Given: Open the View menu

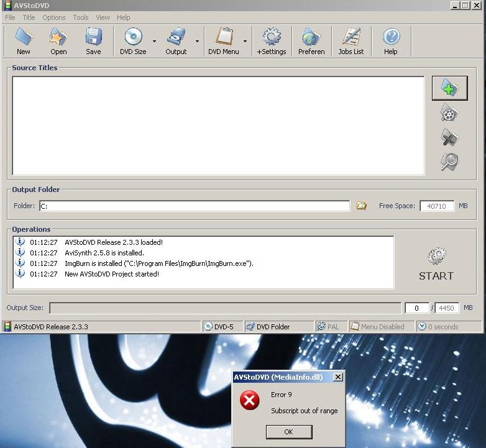Looking at the screenshot, I should (x=103, y=17).
